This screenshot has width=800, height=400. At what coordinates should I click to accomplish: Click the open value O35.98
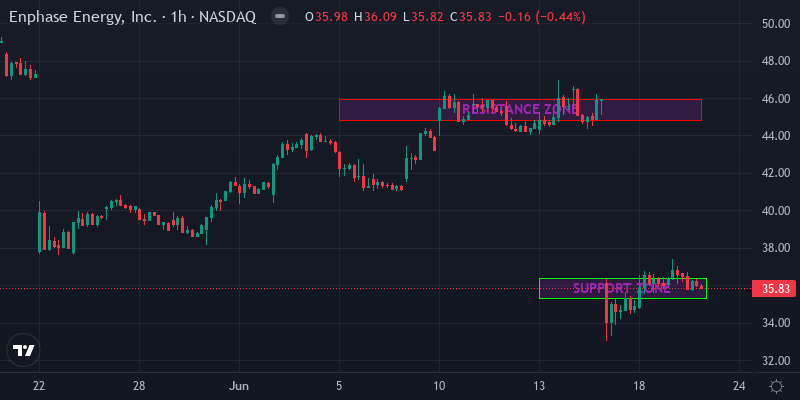click(327, 17)
